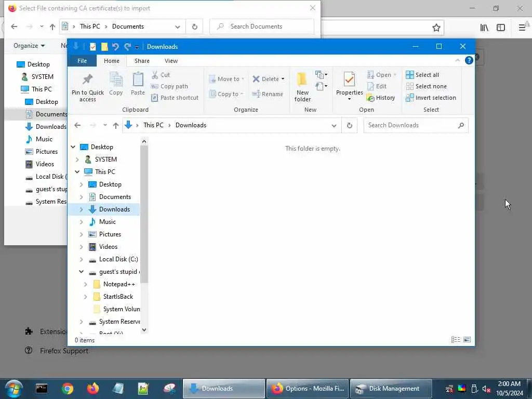The width and height of the screenshot is (532, 399).
Task: Switch to Large icons view layout
Action: click(x=467, y=340)
